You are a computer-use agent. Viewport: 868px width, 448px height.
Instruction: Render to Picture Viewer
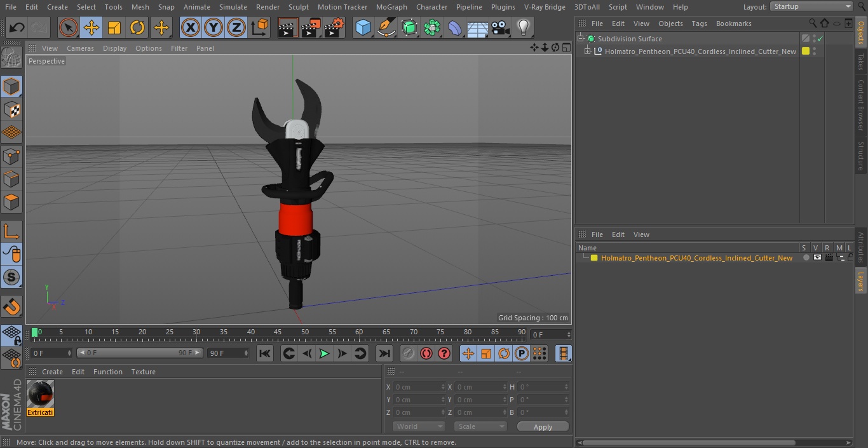coord(311,27)
